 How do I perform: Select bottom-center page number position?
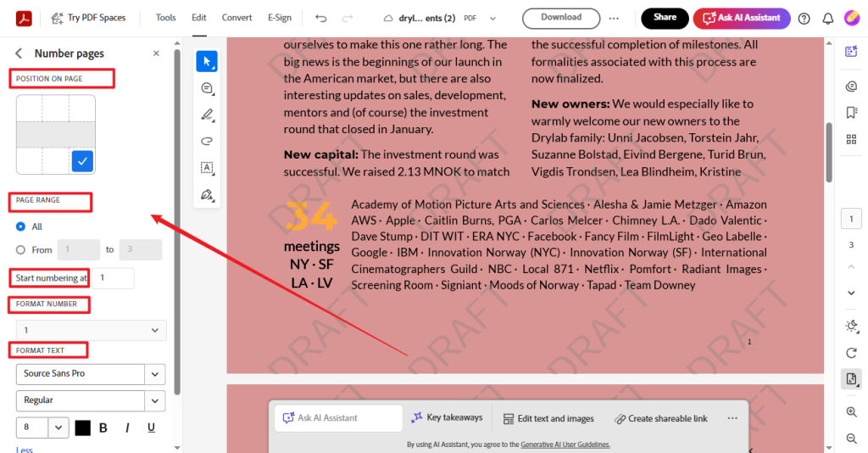pos(56,161)
